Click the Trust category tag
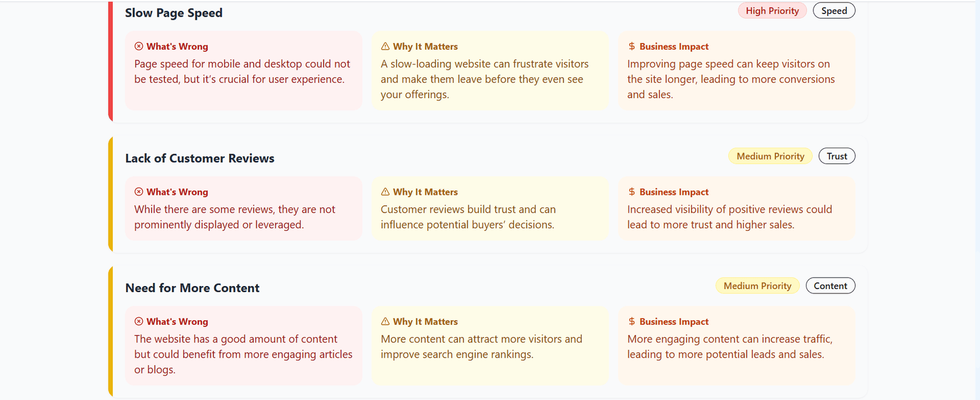The height and width of the screenshot is (400, 980). [837, 156]
